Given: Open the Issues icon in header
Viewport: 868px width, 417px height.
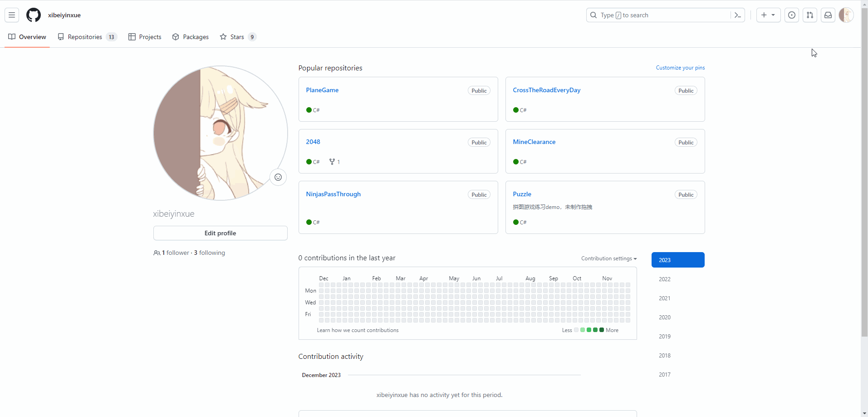Looking at the screenshot, I should (792, 15).
